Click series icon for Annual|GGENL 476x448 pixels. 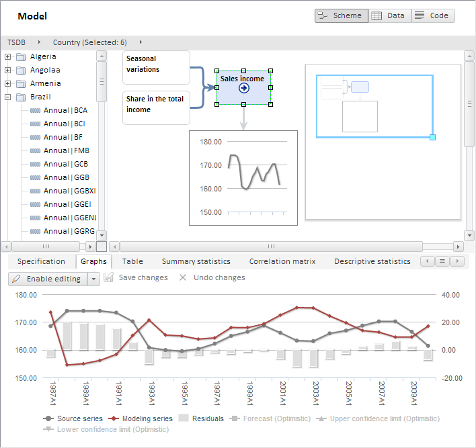35,218
